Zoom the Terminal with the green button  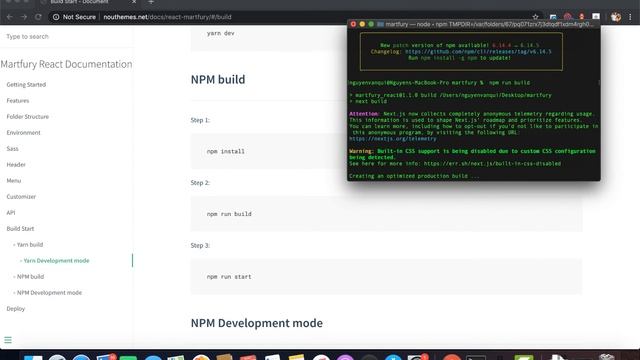click(371, 24)
